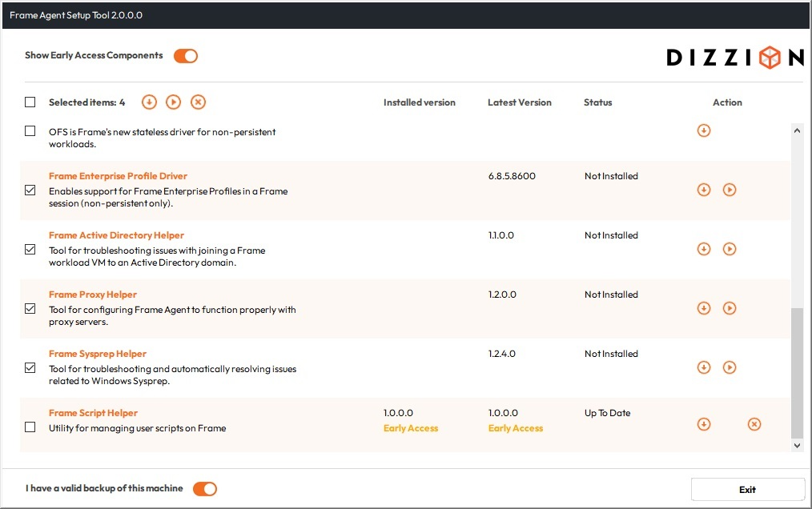The width and height of the screenshot is (812, 509).
Task: Install Frame Enterprise Profile Driver via play icon
Action: [x=730, y=190]
